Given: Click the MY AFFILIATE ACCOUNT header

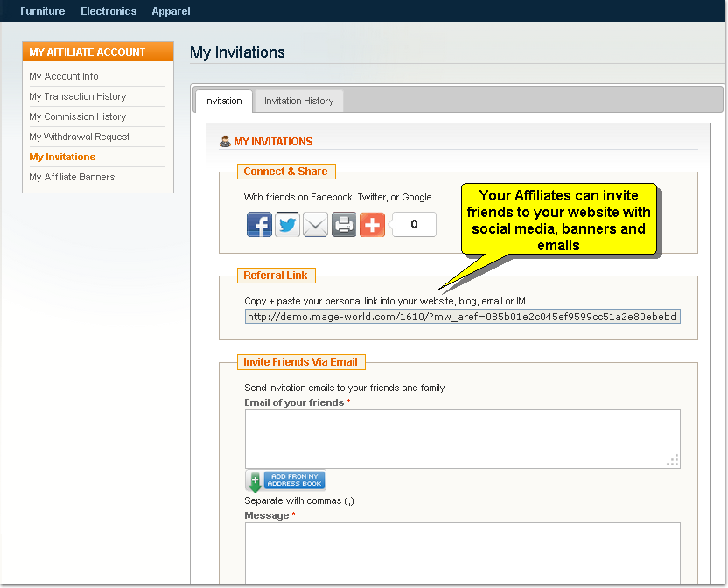Looking at the screenshot, I should 98,52.
